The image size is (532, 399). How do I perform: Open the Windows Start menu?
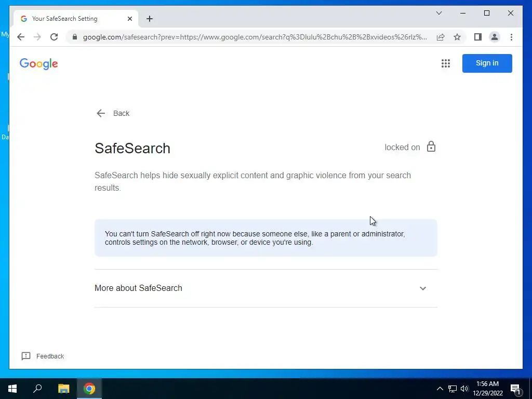12,389
